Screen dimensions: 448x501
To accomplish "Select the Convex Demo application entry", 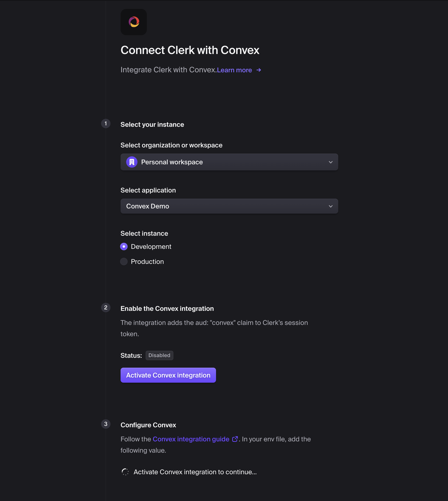I will tap(148, 206).
